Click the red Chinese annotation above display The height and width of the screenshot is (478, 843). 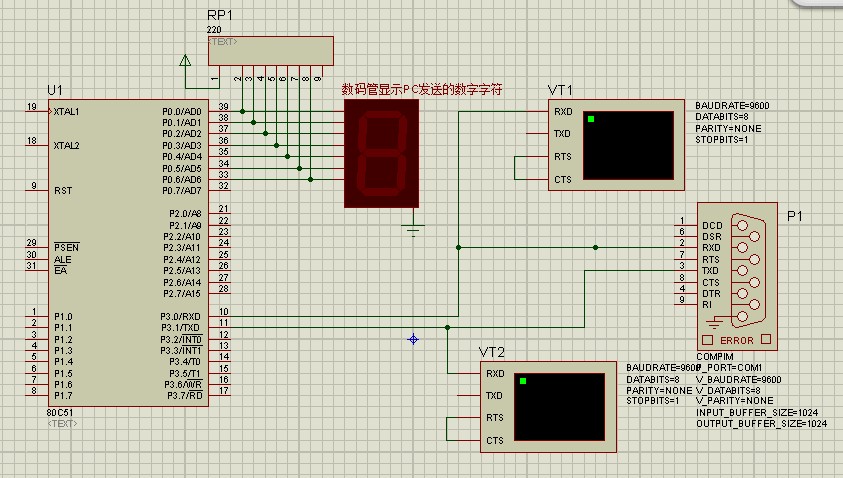click(x=422, y=89)
